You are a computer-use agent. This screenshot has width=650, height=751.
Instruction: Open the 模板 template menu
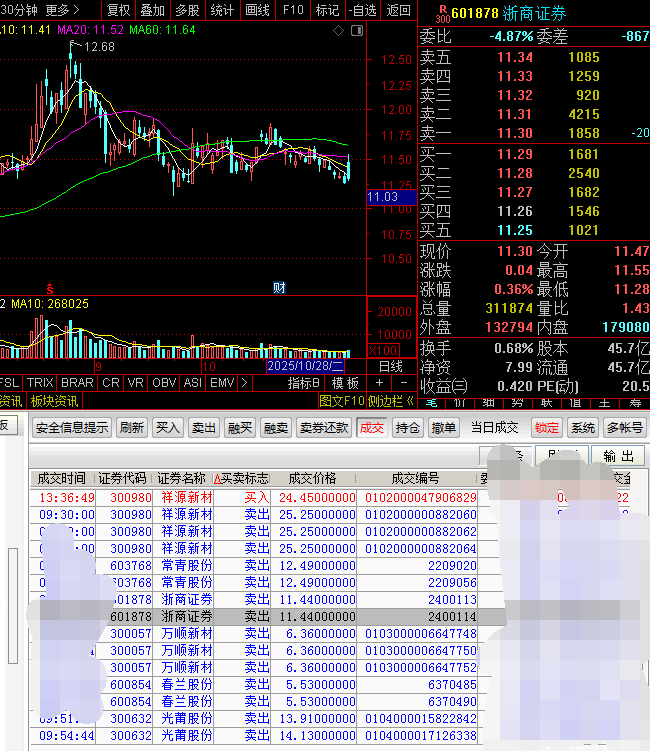pos(345,383)
